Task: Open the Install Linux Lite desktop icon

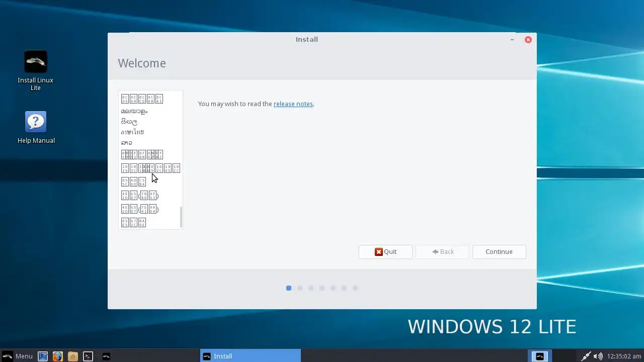Action: point(35,70)
